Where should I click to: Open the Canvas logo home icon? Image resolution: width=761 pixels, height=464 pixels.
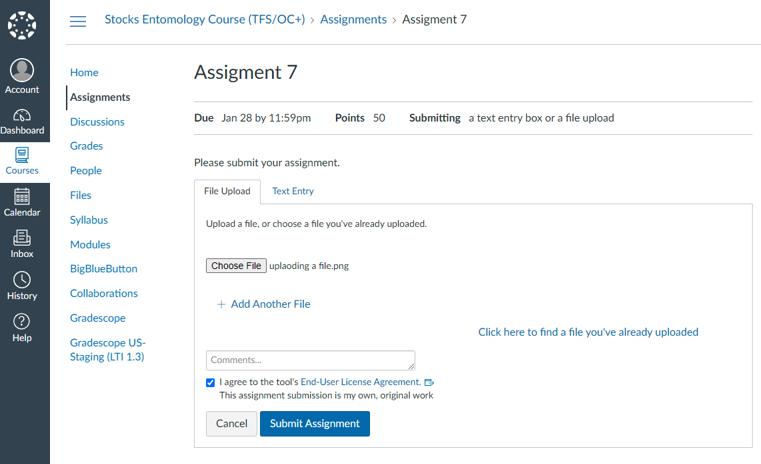pyautogui.click(x=22, y=25)
